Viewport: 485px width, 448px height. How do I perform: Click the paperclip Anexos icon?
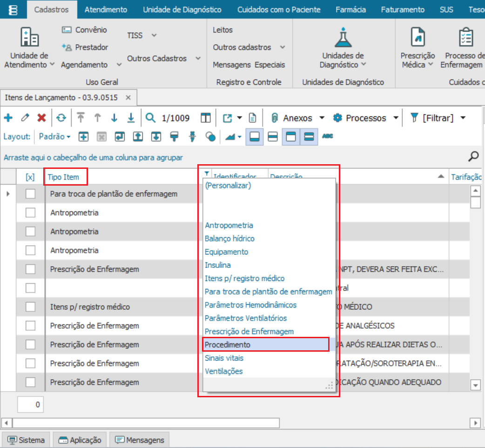pyautogui.click(x=275, y=118)
